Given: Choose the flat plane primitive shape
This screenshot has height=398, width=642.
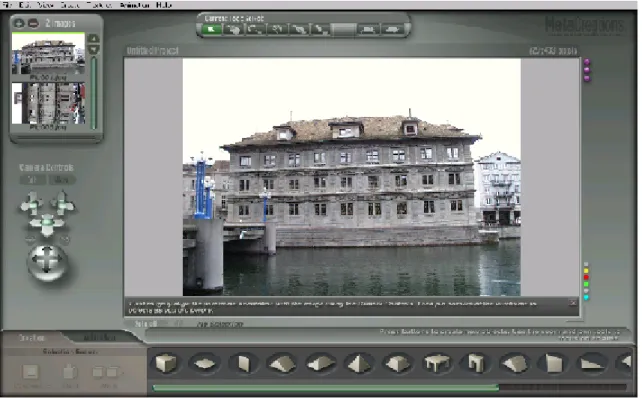Looking at the screenshot, I should click(x=204, y=363).
